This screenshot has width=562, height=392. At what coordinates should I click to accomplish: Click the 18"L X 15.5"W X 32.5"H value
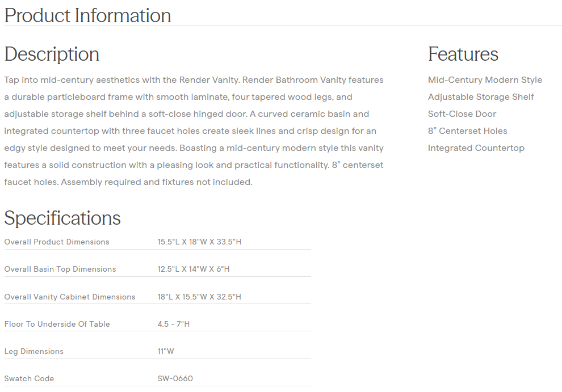[199, 297]
